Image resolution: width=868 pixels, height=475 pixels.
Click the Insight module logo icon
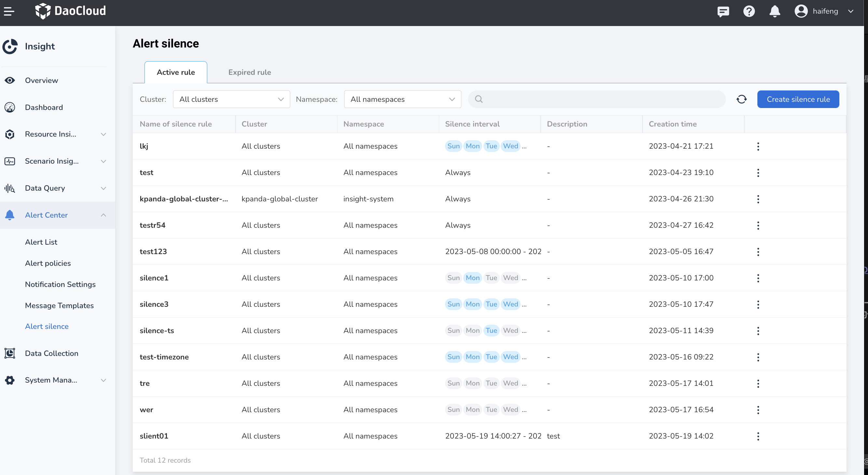(10, 46)
